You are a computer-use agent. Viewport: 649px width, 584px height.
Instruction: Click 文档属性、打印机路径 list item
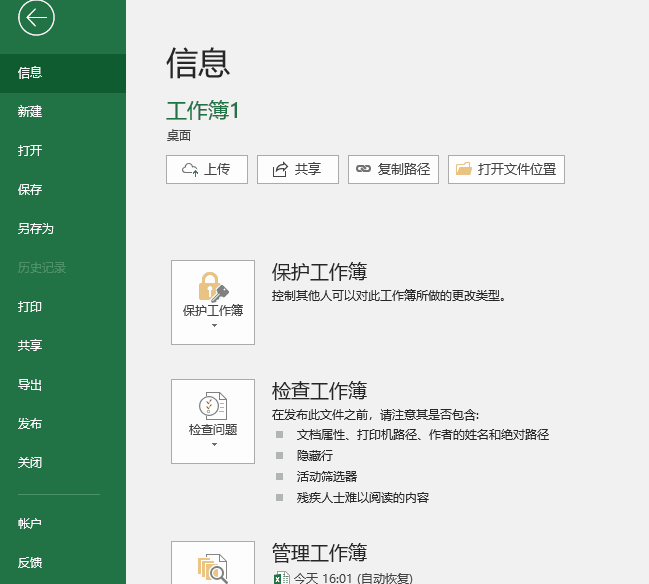click(423, 435)
